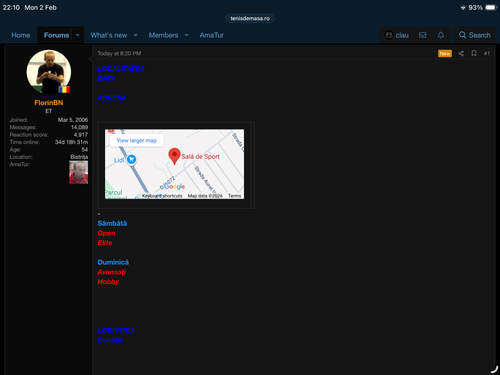The image size is (500, 375).
Task: Click the Hobby category text
Action: 108,282
